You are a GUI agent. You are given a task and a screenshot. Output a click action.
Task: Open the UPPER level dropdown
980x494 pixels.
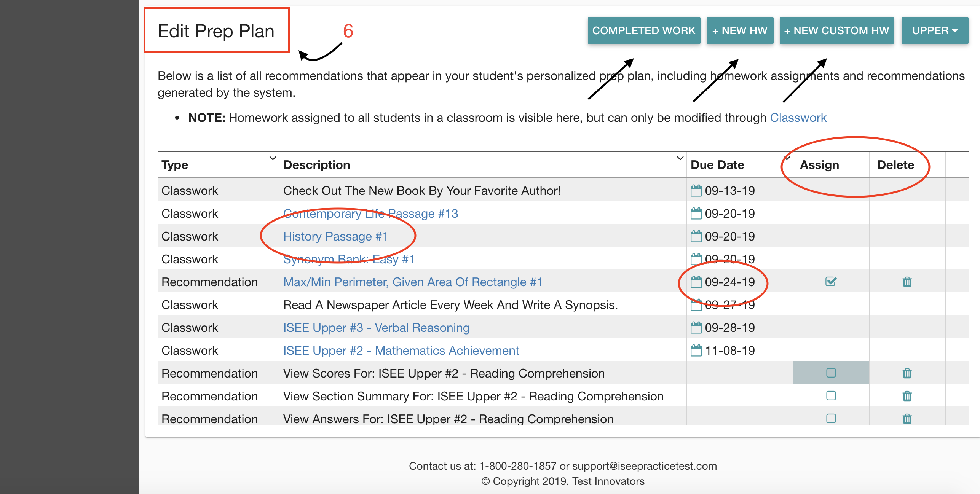point(934,30)
